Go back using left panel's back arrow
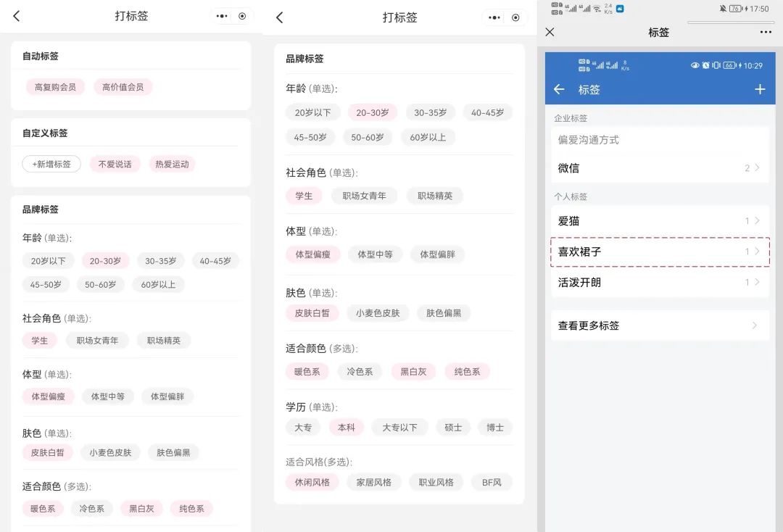 [x=17, y=16]
